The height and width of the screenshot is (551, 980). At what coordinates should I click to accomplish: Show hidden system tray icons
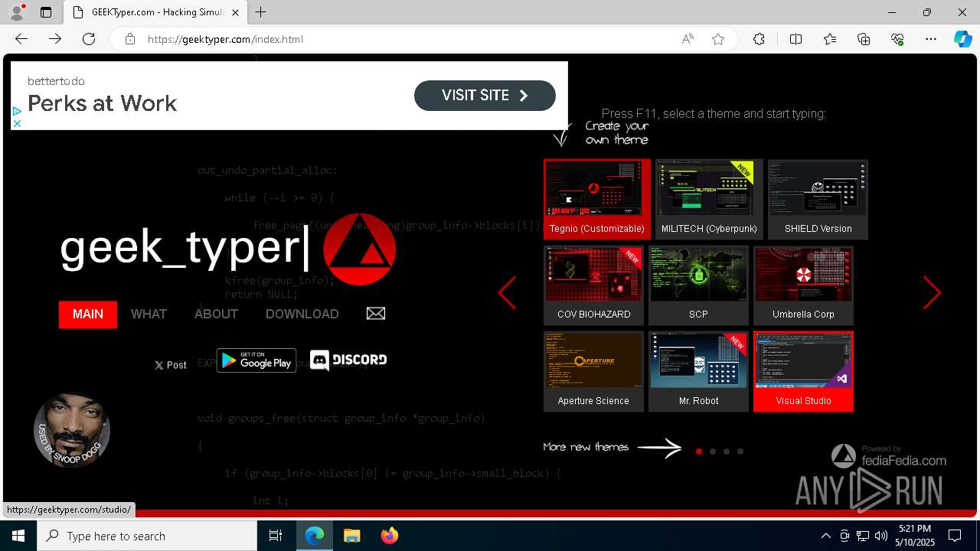(825, 536)
